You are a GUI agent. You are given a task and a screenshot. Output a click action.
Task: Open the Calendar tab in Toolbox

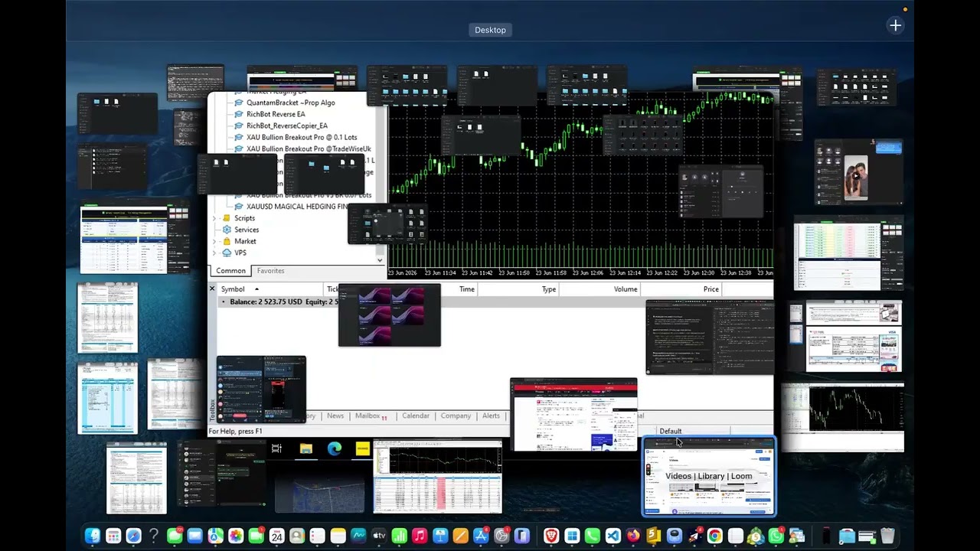(416, 416)
